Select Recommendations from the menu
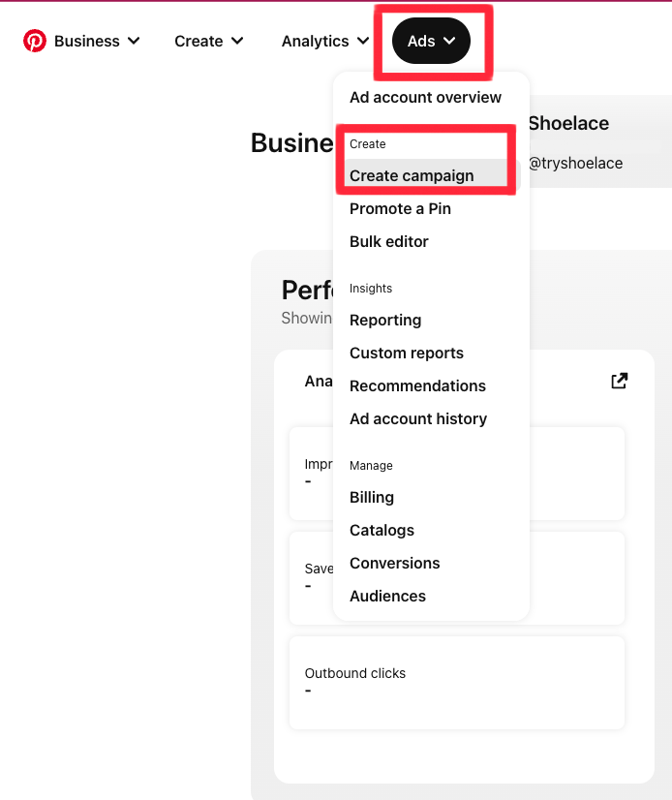 click(x=417, y=385)
